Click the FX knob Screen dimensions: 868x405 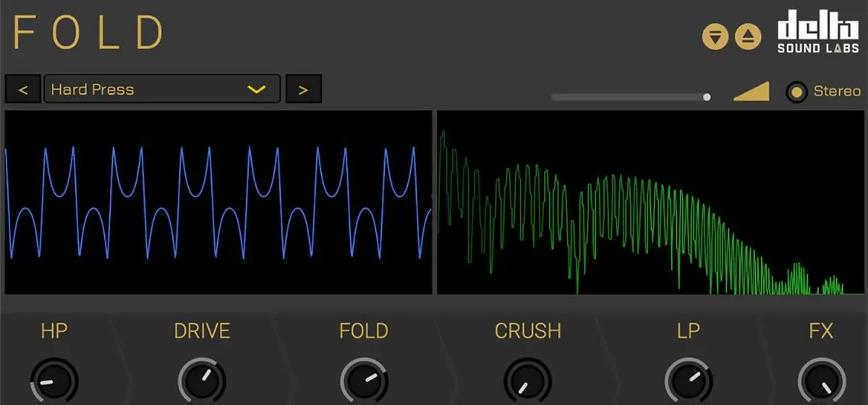click(822, 382)
